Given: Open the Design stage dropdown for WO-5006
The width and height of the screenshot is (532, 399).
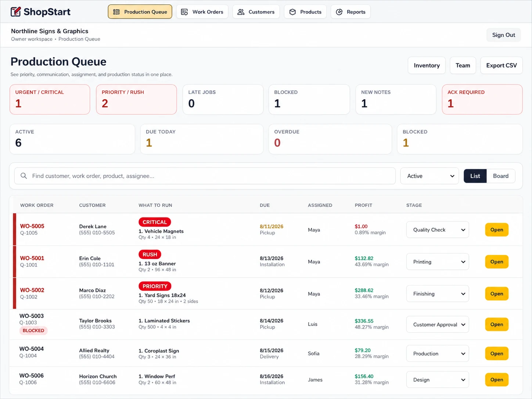Looking at the screenshot, I should 438,380.
